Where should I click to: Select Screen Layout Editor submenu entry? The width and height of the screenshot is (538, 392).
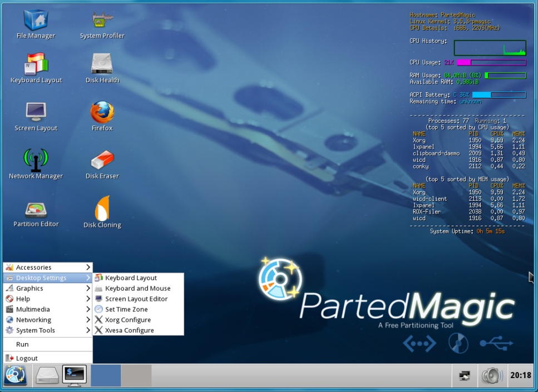coord(139,299)
